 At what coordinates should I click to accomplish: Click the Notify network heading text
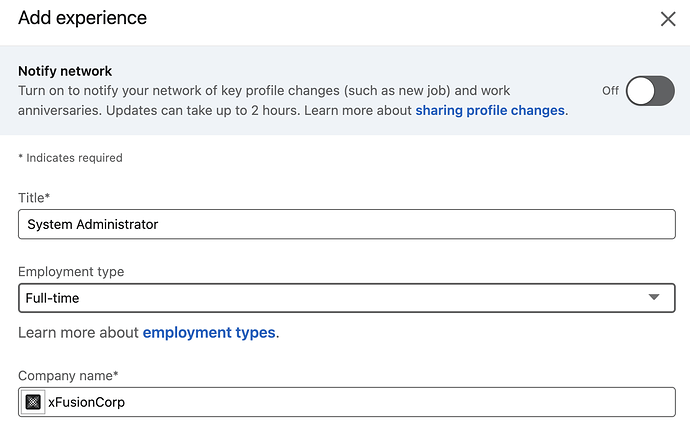(x=65, y=71)
